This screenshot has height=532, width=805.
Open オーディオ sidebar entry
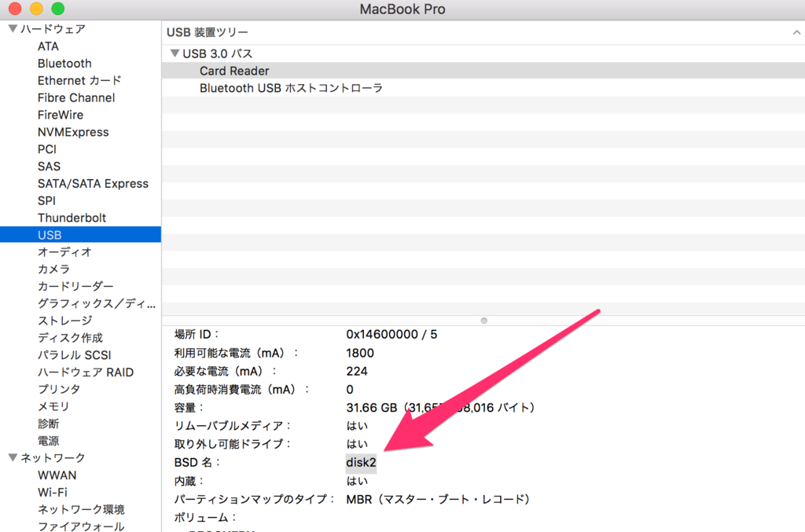point(64,252)
